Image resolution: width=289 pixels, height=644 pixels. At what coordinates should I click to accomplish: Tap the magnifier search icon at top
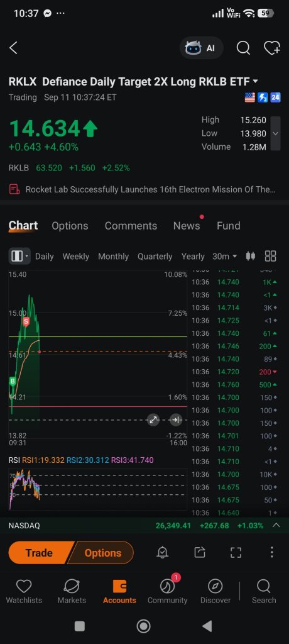243,48
